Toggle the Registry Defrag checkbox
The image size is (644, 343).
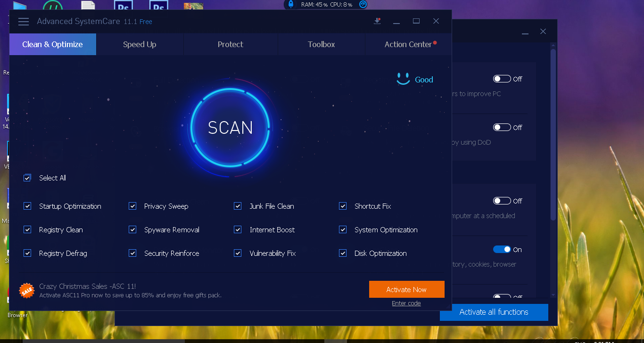(27, 253)
